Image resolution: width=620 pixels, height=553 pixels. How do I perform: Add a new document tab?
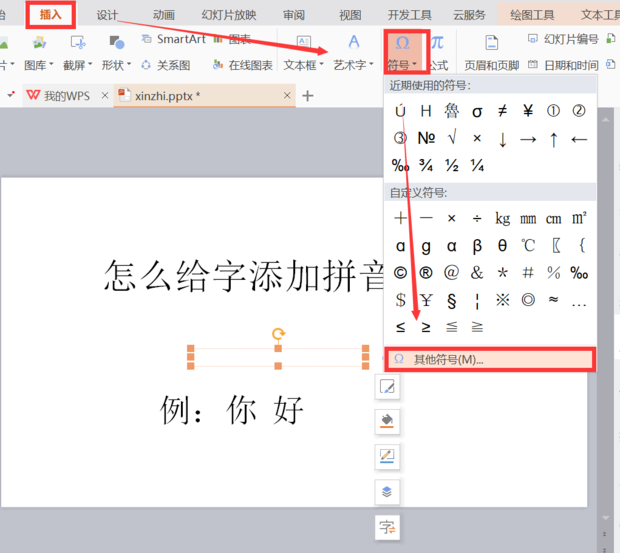coord(308,96)
